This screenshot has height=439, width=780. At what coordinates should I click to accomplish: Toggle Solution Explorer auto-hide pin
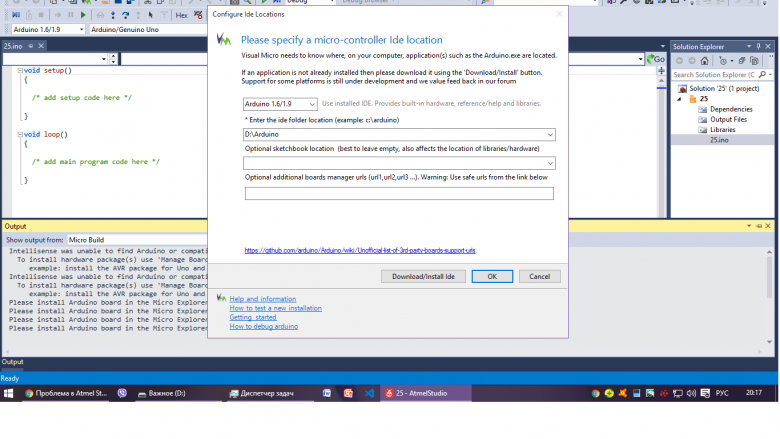coord(759,46)
